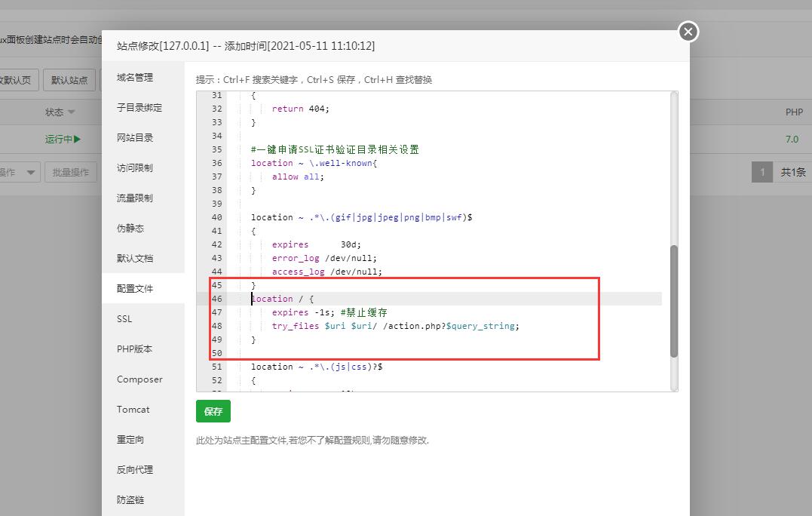This screenshot has width=812, height=516.
Task: Switch to the Tomcat tab
Action: (133, 409)
